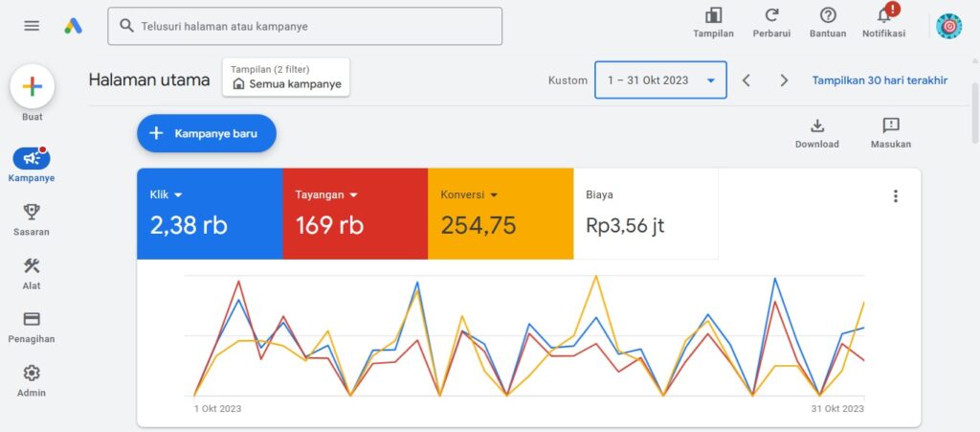Refresh data with Perbarui icon
980x432 pixels.
click(771, 16)
